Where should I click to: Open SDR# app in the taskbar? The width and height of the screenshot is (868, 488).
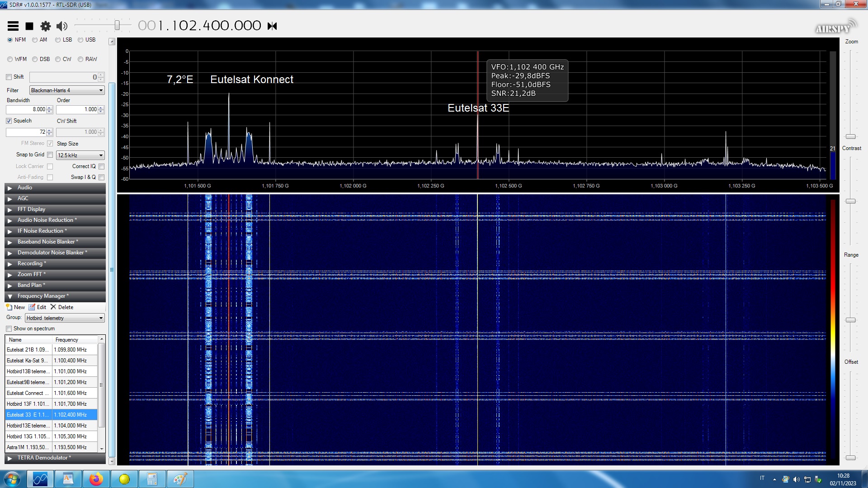click(x=40, y=479)
